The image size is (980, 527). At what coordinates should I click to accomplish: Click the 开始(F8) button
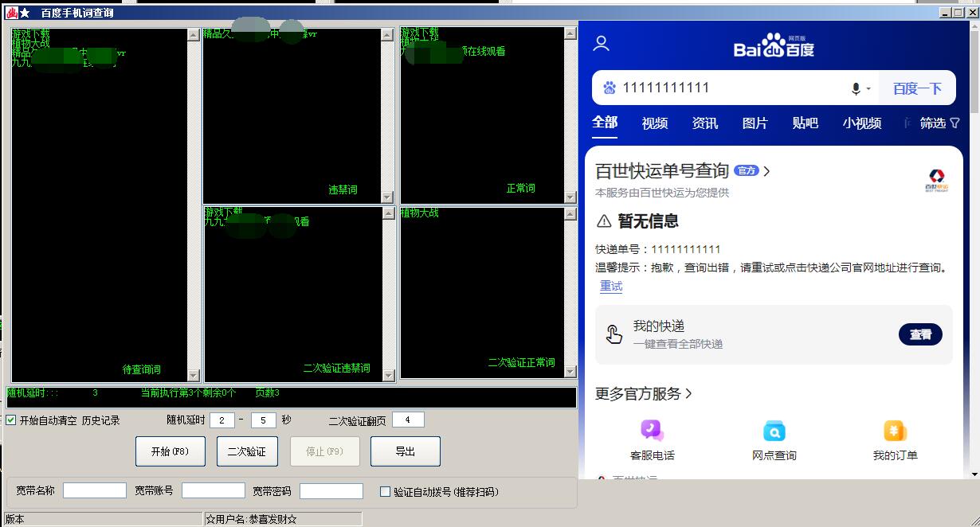pos(170,451)
